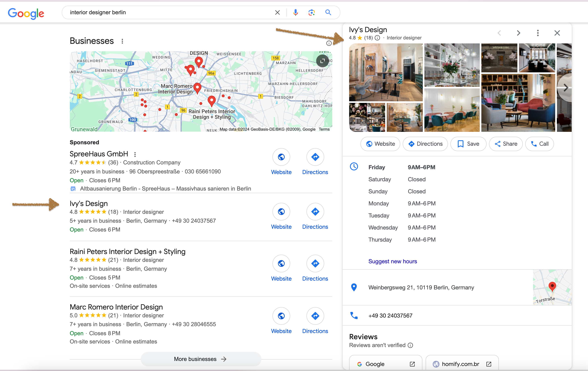Clear the search box text
Screen dimensions: 588x371
point(277,12)
